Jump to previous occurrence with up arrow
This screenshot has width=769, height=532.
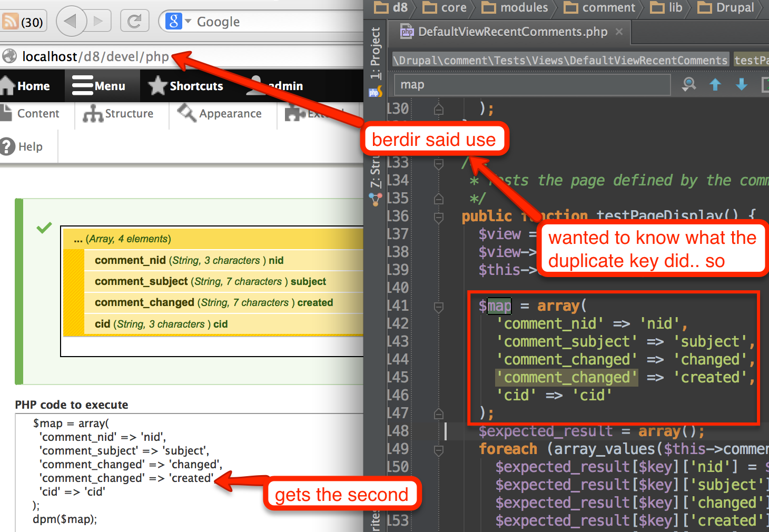(x=715, y=84)
